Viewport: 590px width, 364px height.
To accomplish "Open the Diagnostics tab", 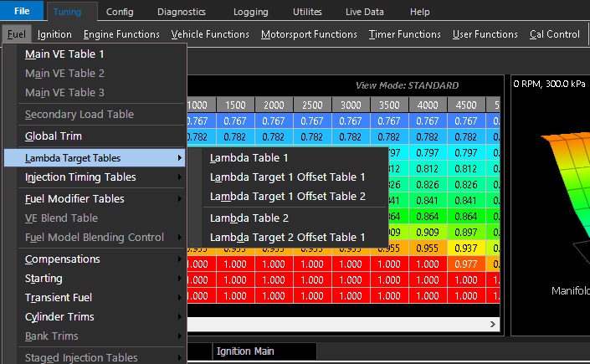I will [x=182, y=12].
